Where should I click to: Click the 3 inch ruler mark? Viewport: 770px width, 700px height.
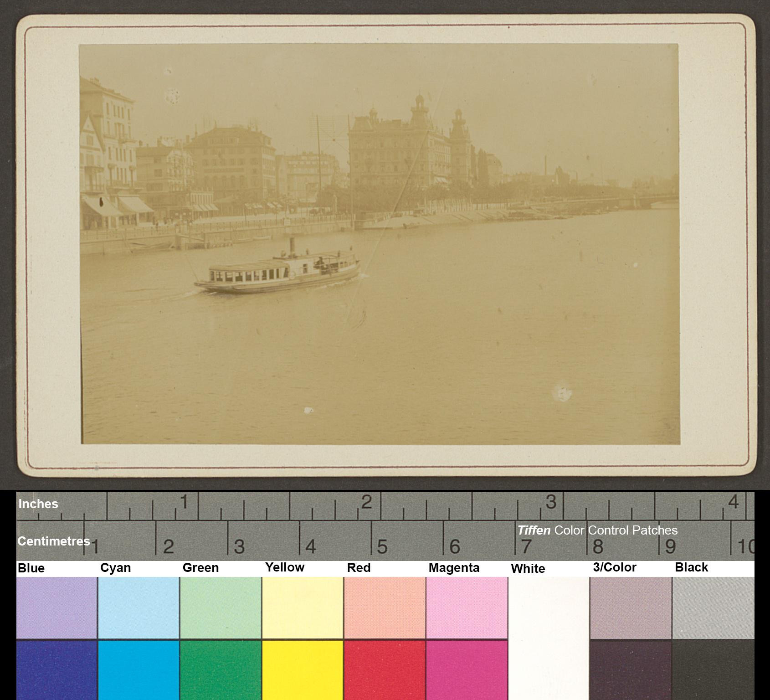[x=551, y=502]
